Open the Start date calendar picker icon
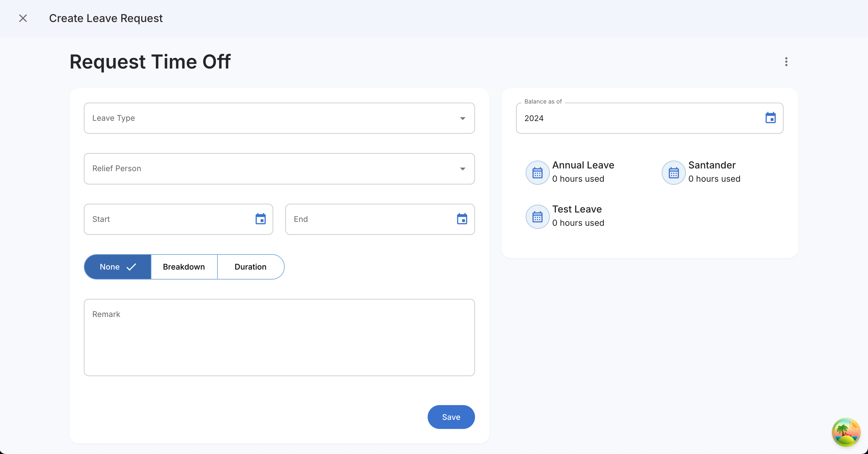This screenshot has width=868, height=454. (261, 219)
